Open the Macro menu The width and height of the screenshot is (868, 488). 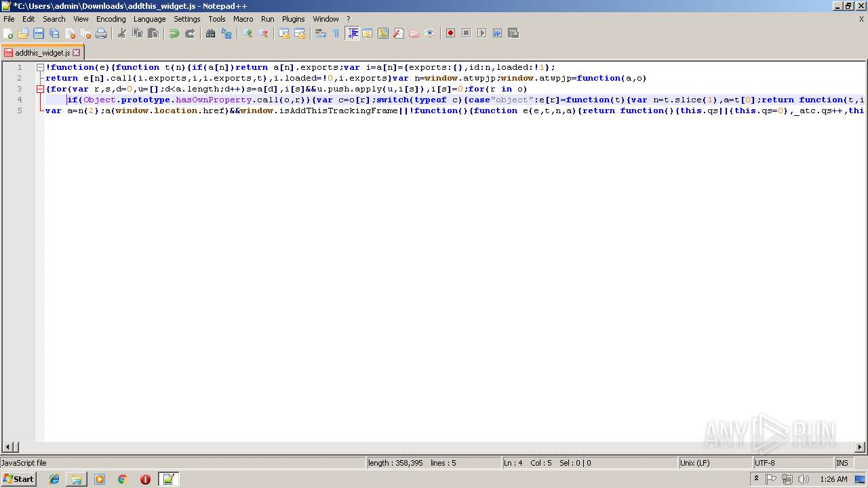point(243,19)
